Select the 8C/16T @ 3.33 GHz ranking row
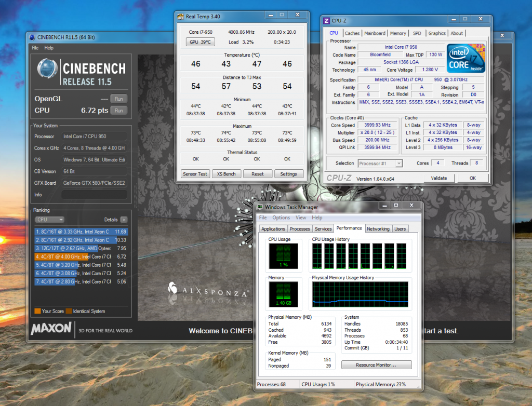Viewport: 532px width, 406px height. point(81,232)
